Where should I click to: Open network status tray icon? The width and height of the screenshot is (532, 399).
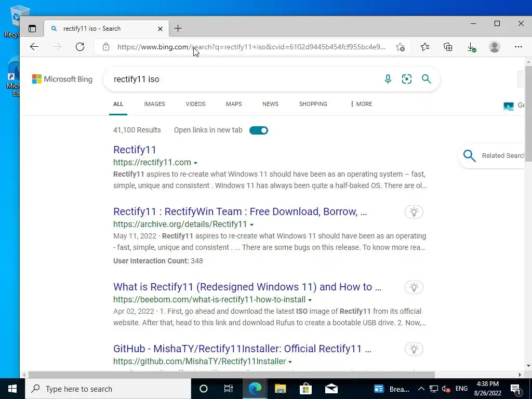click(434, 389)
